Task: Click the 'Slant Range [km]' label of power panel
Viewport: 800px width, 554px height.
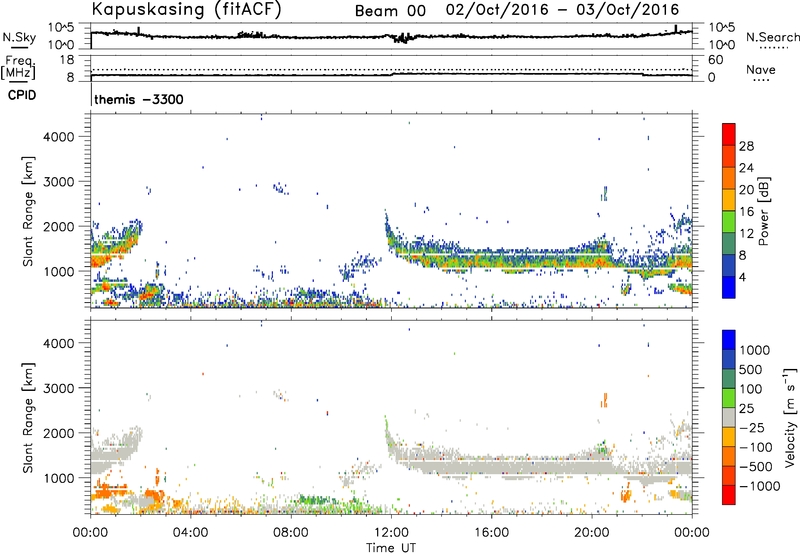Action: (x=28, y=211)
